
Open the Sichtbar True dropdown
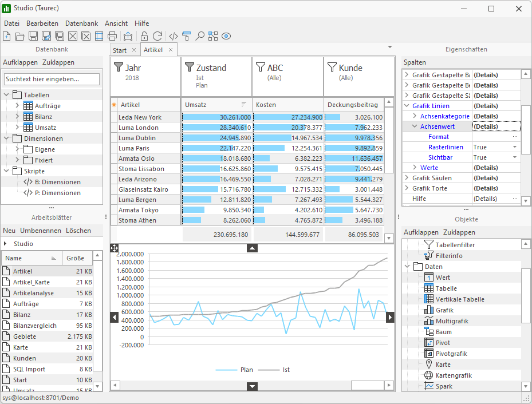515,157
